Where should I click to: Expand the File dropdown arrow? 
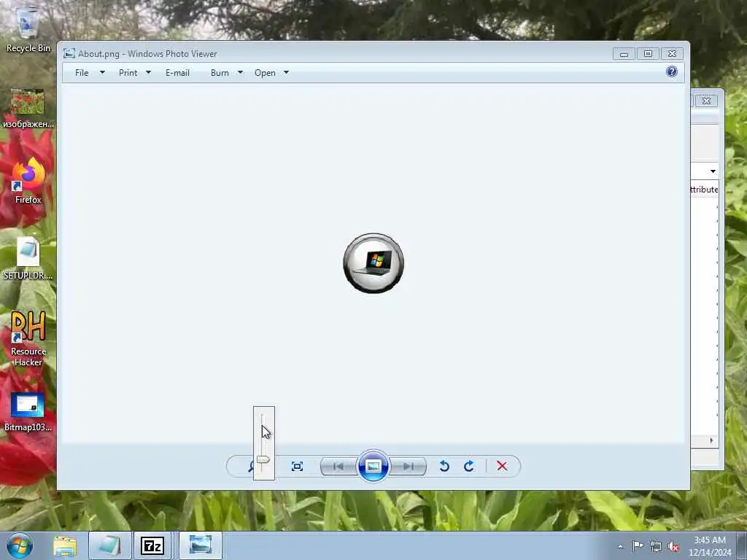(x=102, y=73)
